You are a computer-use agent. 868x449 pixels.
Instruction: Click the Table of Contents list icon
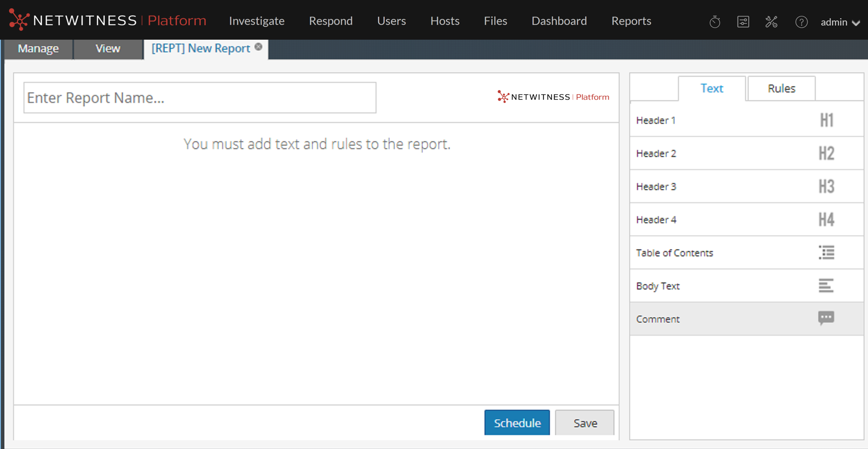click(826, 252)
